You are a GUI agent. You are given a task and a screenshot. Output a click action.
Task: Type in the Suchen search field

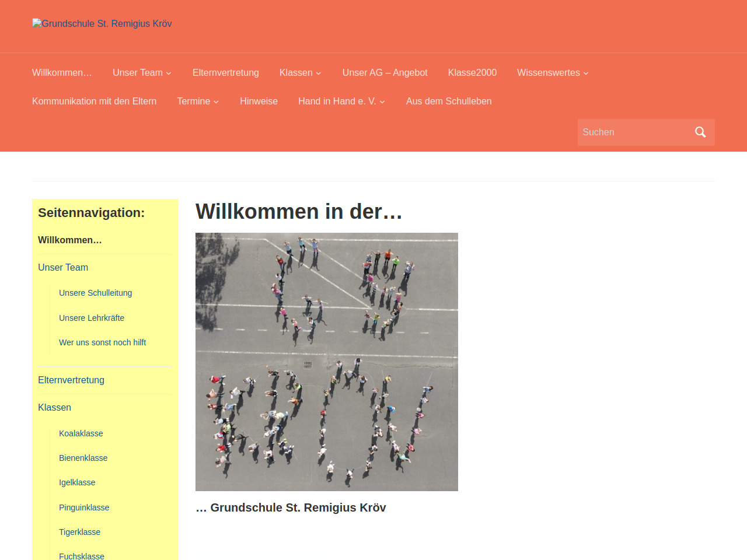click(x=633, y=132)
